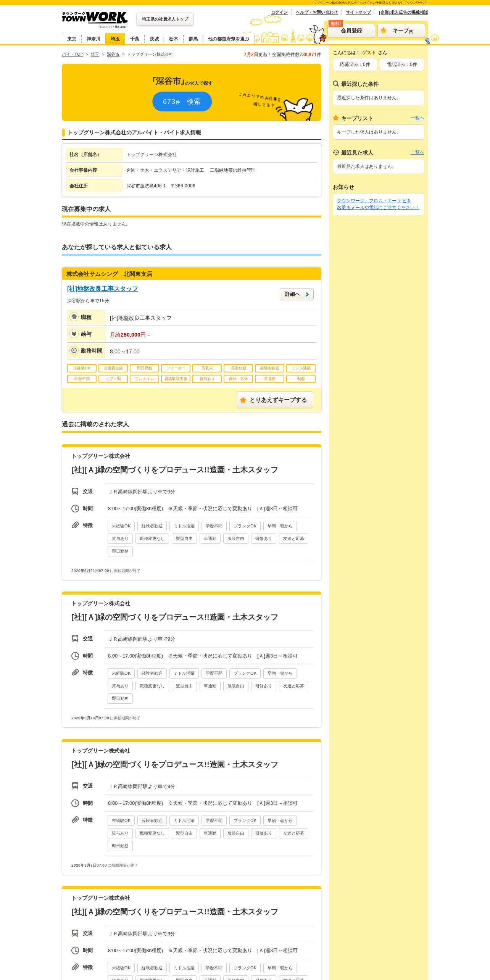This screenshot has width=490, height=980.
Task: Click 髪型自由 tag in 9月14日 listing
Action: pyautogui.click(x=184, y=686)
